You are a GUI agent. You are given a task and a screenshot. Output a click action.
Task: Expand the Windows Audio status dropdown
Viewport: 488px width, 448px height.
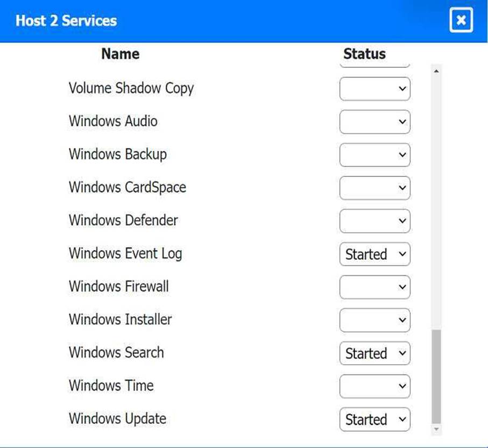coord(374,122)
